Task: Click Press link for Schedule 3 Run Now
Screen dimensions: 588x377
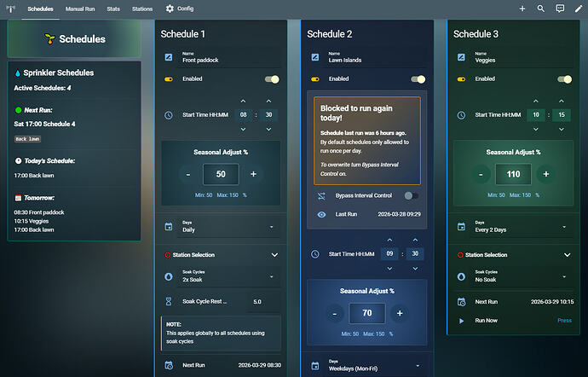Action: 564,321
